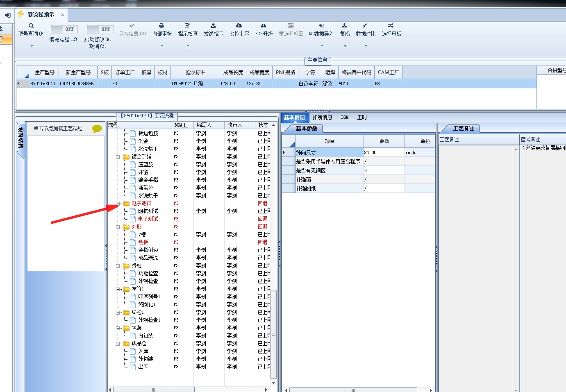Switch to the 拓展信息 tab

pyautogui.click(x=322, y=118)
